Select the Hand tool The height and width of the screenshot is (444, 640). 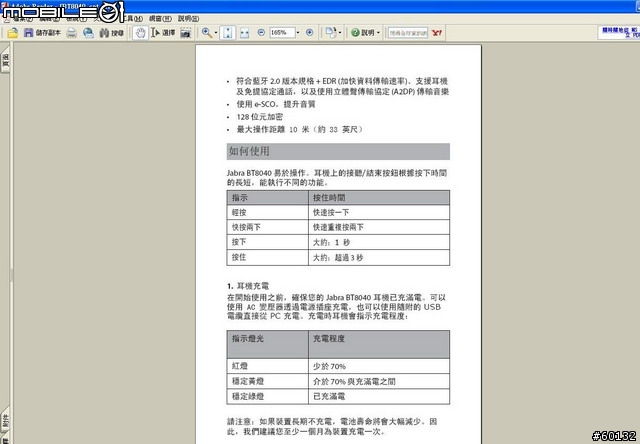click(140, 33)
